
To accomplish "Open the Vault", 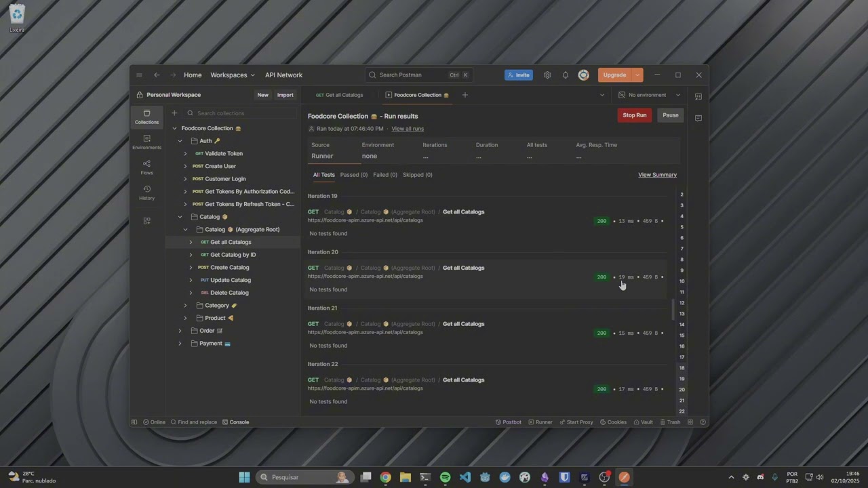I will click(x=643, y=422).
